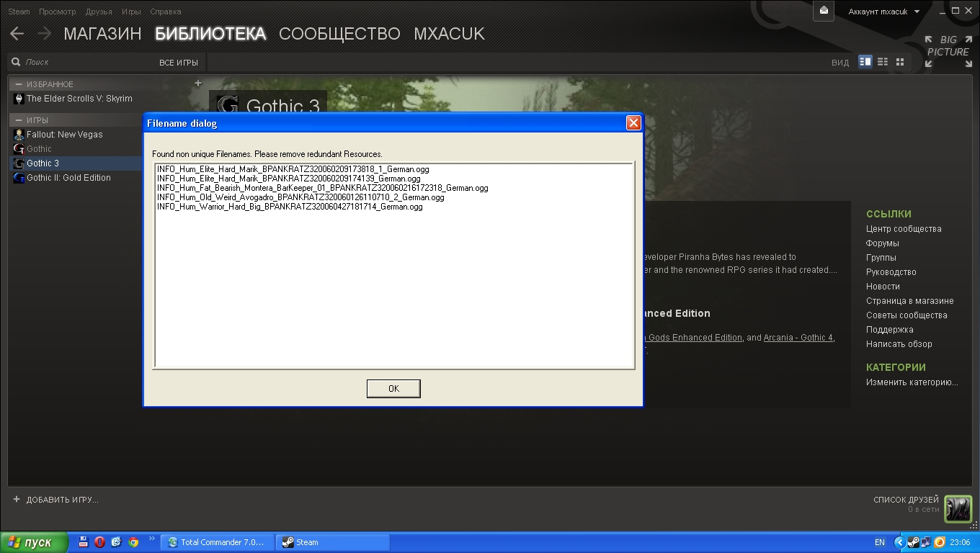The image size is (980, 553).
Task: Open the MXACUK profile tab
Action: pyautogui.click(x=449, y=34)
